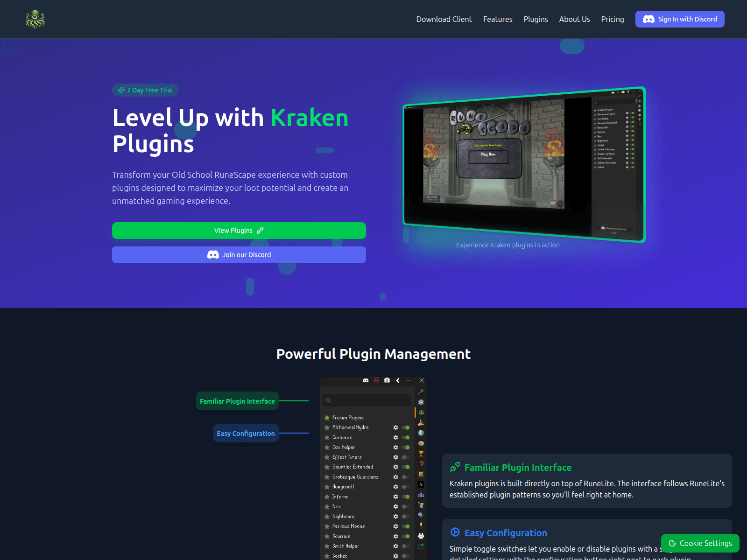Favorite Nex with its star icon
747x560 pixels.
pyautogui.click(x=327, y=506)
